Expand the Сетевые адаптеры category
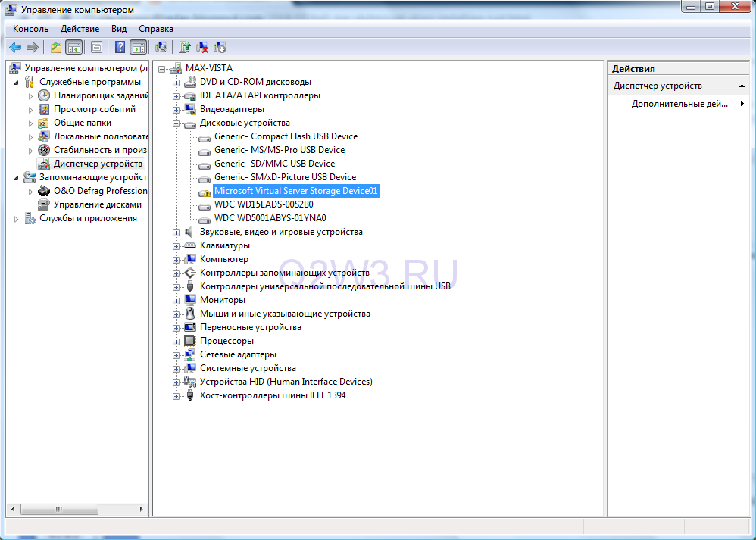Viewport: 756px width, 540px height. pos(176,355)
